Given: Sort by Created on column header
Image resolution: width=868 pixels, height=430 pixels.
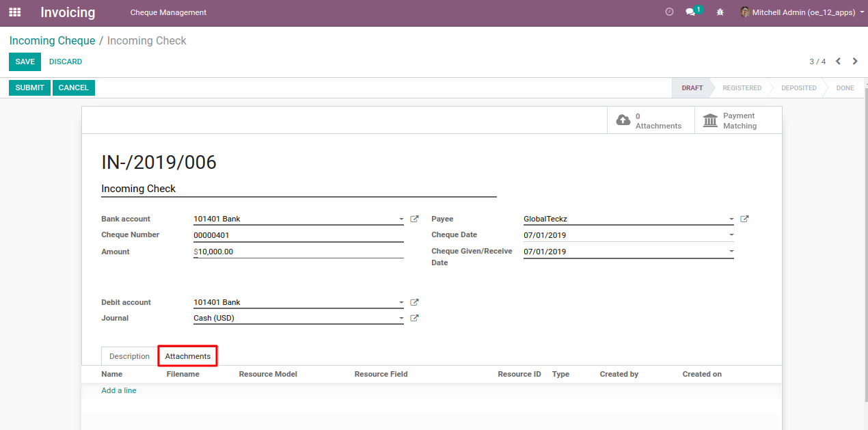Looking at the screenshot, I should coord(702,374).
